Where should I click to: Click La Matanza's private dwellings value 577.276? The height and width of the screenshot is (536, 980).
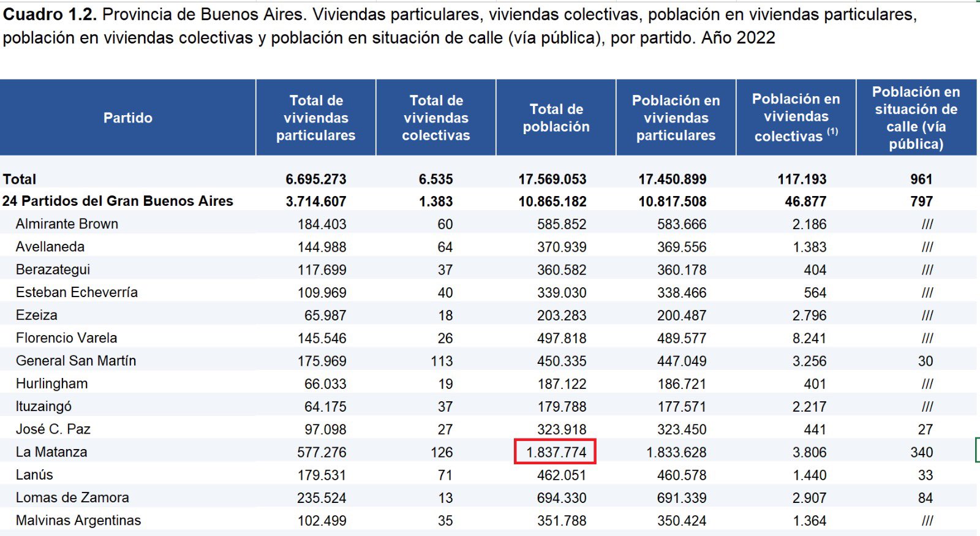click(322, 452)
